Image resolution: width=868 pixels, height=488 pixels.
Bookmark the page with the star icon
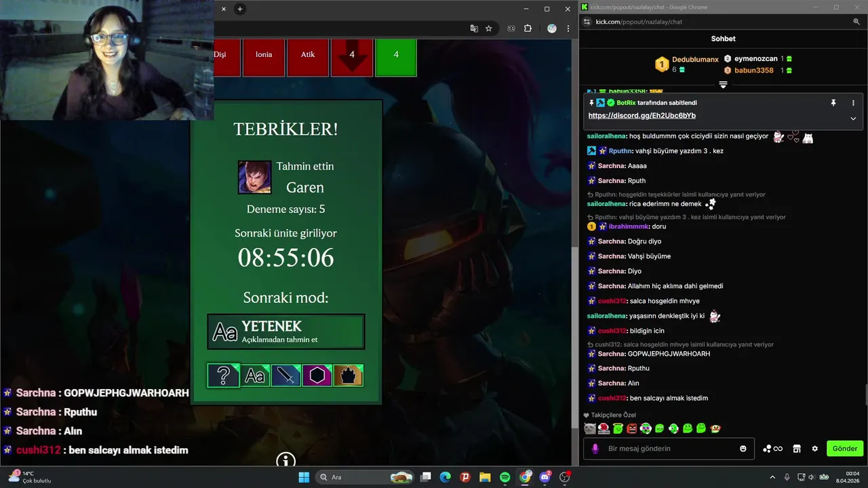(488, 28)
